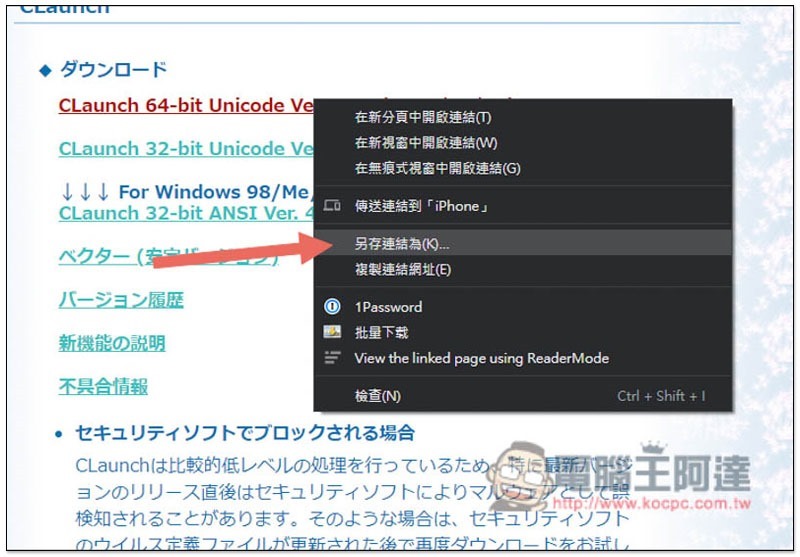Viewport: 800px width, 557px height.
Task: Select 複製連結網址(E)
Action: 523,269
